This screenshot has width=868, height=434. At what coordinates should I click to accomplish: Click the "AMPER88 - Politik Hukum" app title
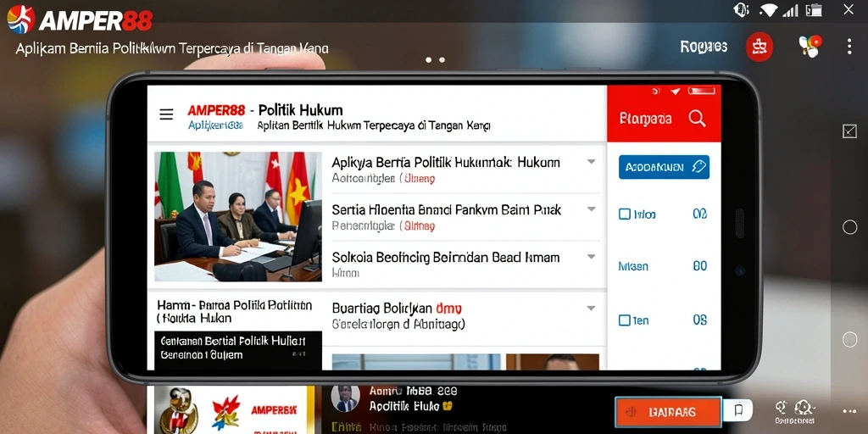click(265, 109)
